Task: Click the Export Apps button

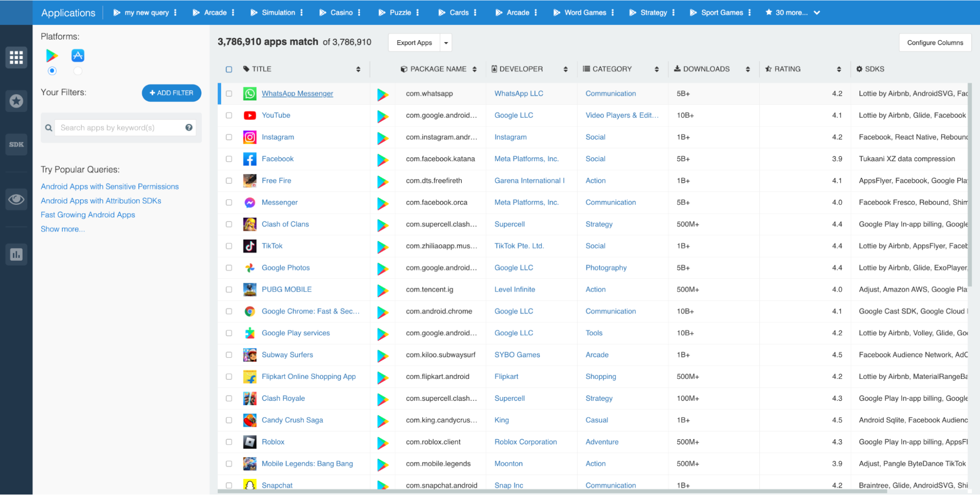Action: 414,43
